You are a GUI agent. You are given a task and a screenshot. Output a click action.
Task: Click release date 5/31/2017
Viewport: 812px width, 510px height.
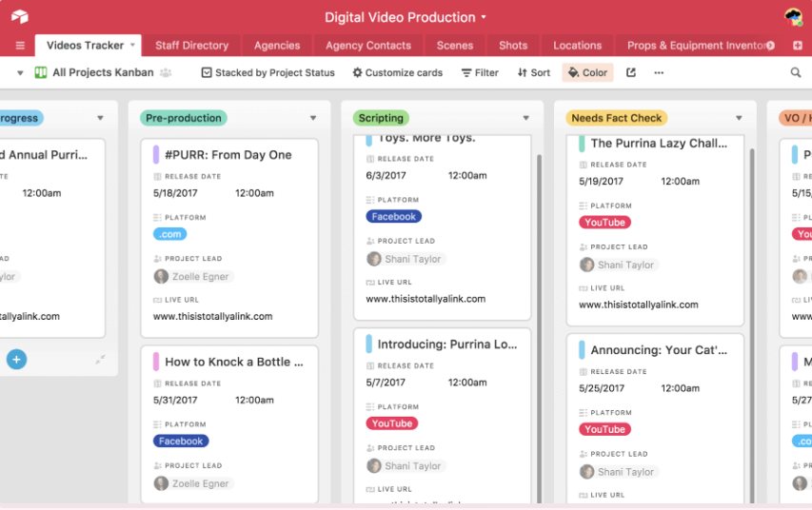click(x=175, y=401)
